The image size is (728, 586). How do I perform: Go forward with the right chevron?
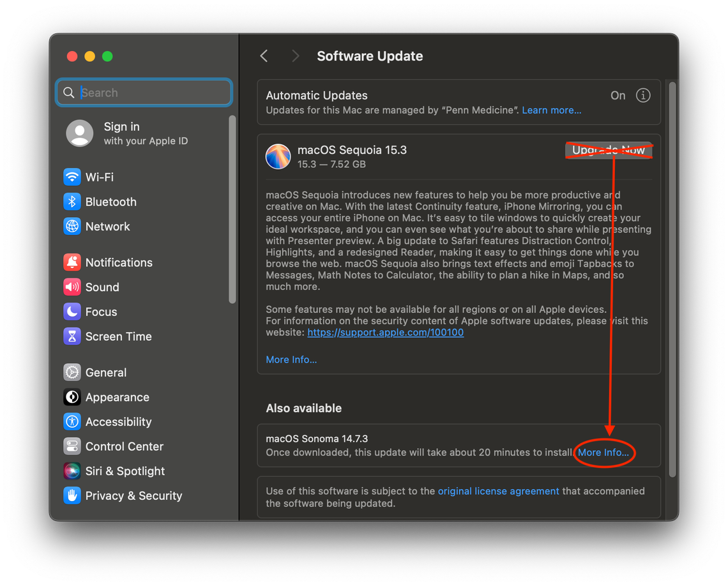click(295, 56)
